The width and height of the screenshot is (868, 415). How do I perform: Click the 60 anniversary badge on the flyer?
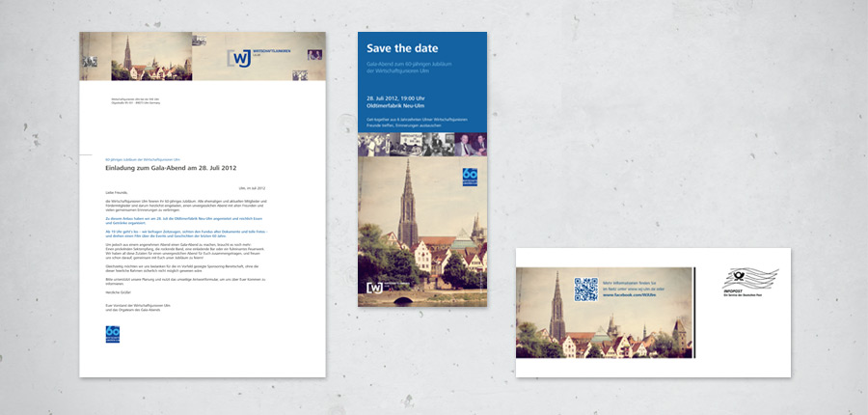(470, 178)
